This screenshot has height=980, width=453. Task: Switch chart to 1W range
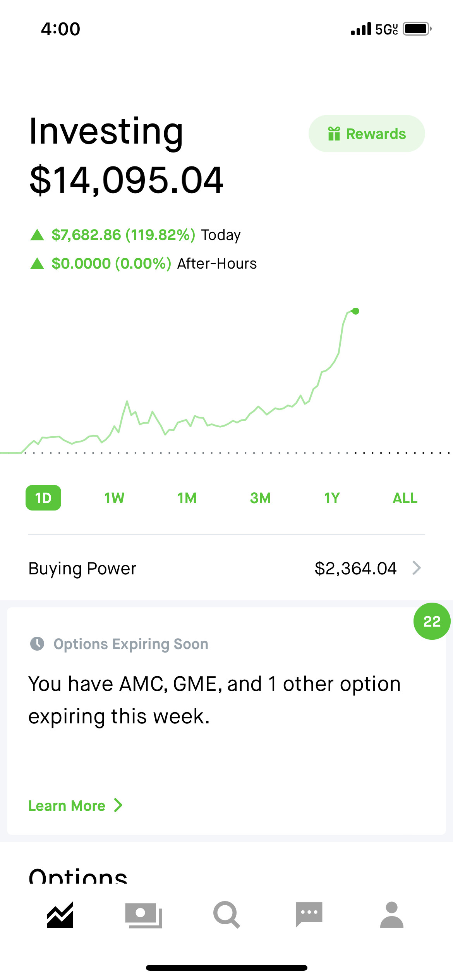[x=114, y=498]
